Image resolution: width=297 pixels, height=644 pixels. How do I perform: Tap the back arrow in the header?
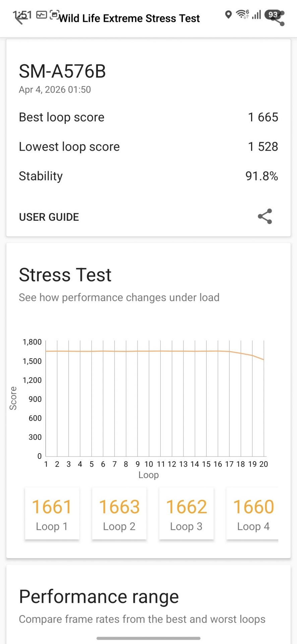click(21, 19)
